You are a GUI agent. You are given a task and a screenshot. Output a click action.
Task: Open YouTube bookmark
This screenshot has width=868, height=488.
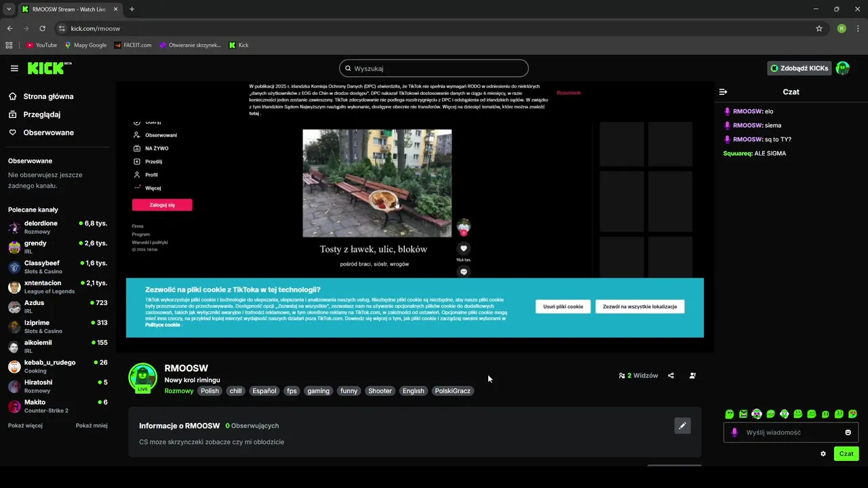point(42,45)
